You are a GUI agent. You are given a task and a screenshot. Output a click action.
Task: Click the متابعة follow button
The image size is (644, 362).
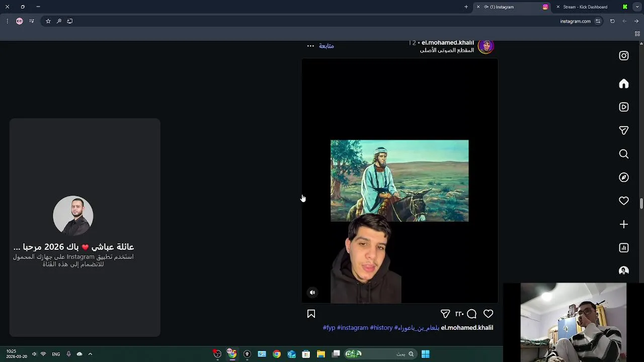click(327, 46)
